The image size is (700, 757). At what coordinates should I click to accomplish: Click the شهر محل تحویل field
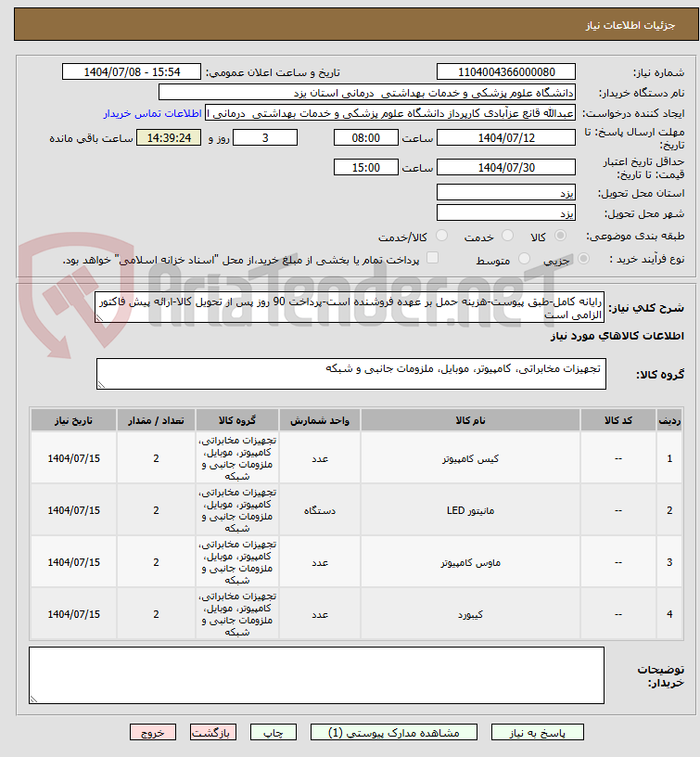pyautogui.click(x=506, y=213)
